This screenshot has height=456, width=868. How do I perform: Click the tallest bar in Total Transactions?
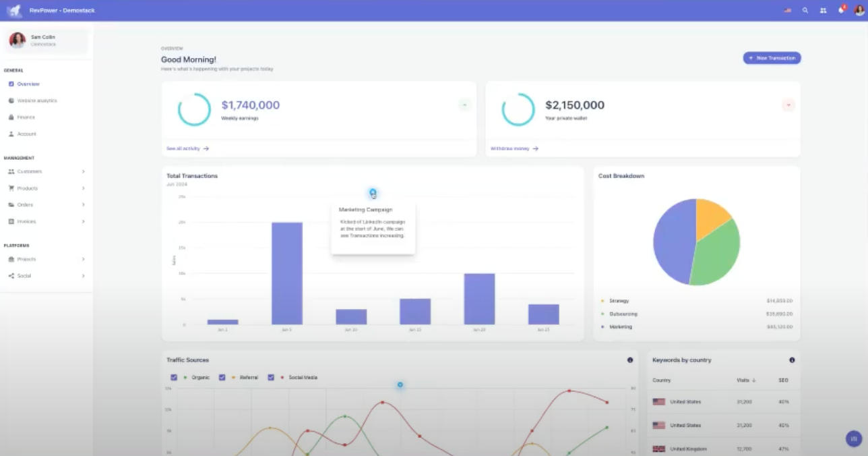287,273
